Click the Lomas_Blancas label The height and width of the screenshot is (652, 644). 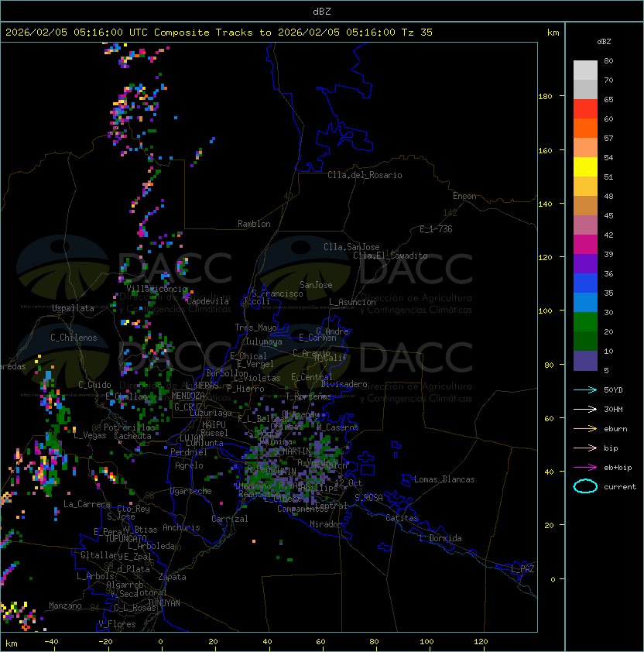[x=444, y=479]
